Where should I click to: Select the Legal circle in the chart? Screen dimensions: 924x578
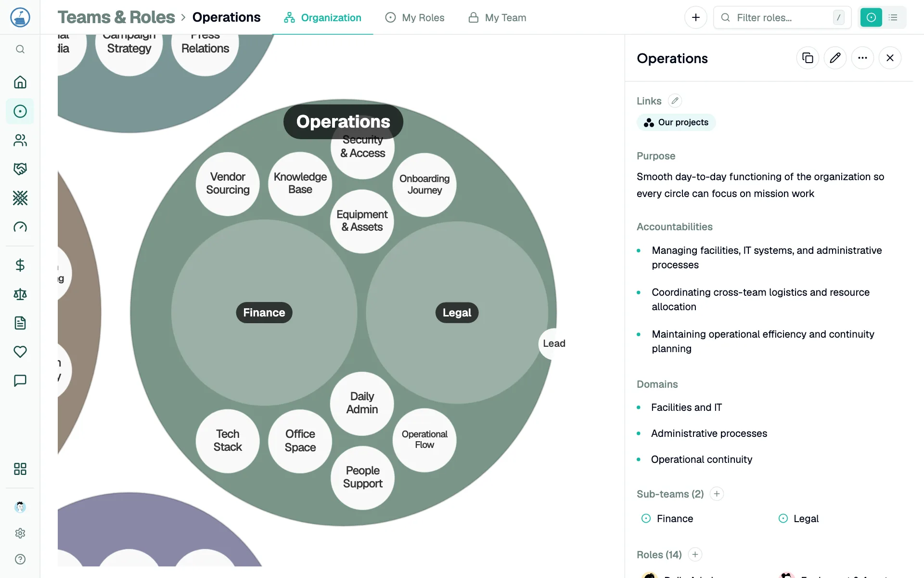(x=457, y=313)
